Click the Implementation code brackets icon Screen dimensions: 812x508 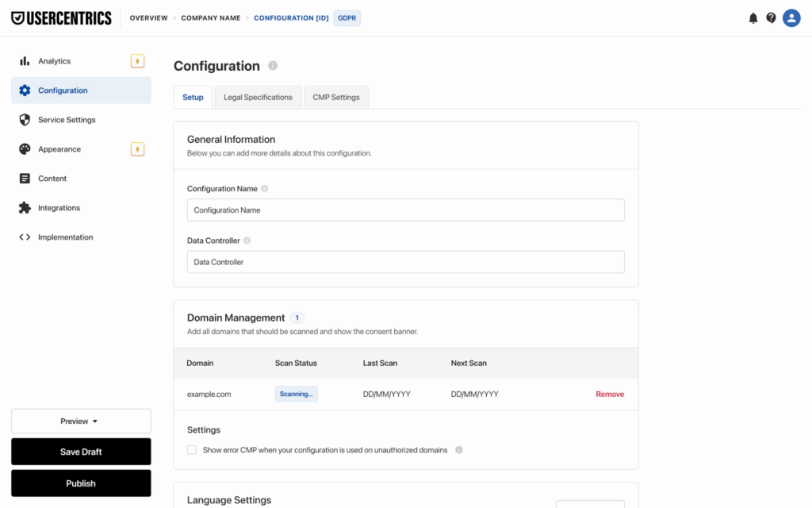tap(25, 237)
